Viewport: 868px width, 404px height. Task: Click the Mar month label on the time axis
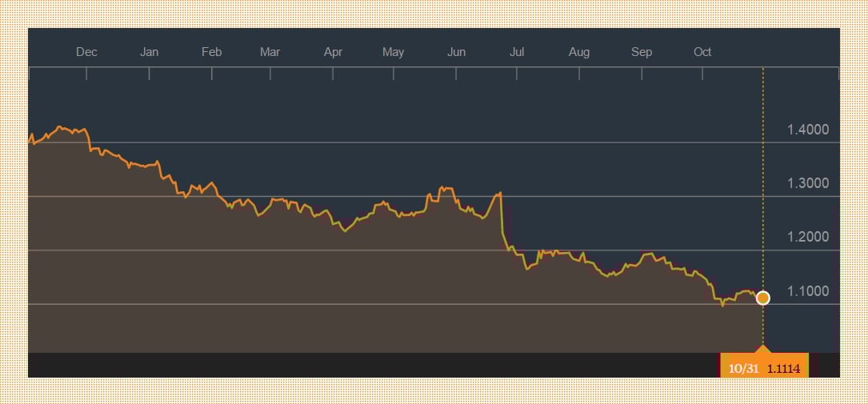pos(270,52)
